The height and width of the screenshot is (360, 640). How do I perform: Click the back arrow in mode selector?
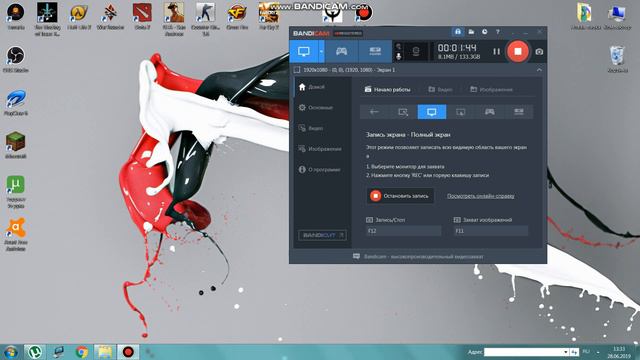(x=374, y=112)
